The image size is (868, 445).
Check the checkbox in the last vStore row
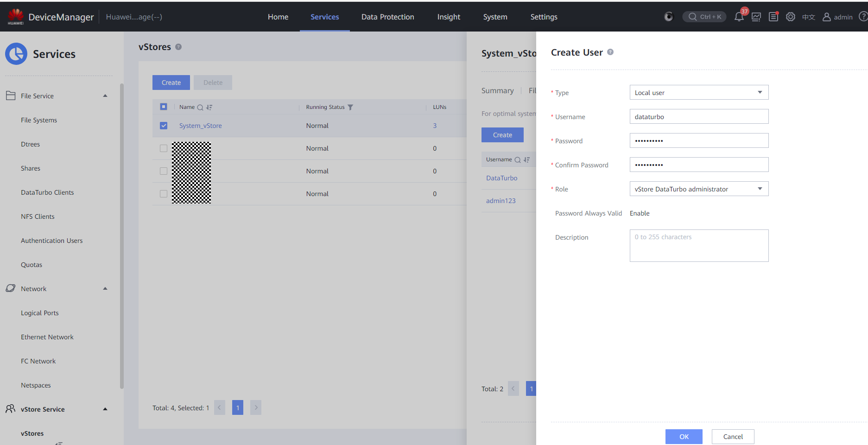click(164, 194)
